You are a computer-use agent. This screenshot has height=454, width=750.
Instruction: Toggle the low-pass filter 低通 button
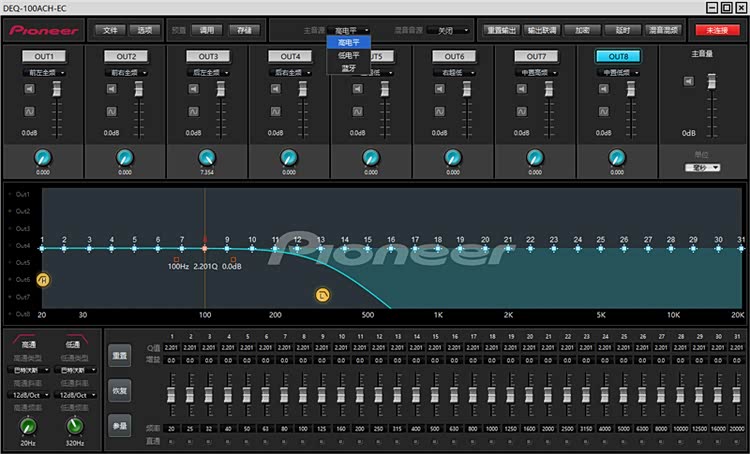click(76, 344)
